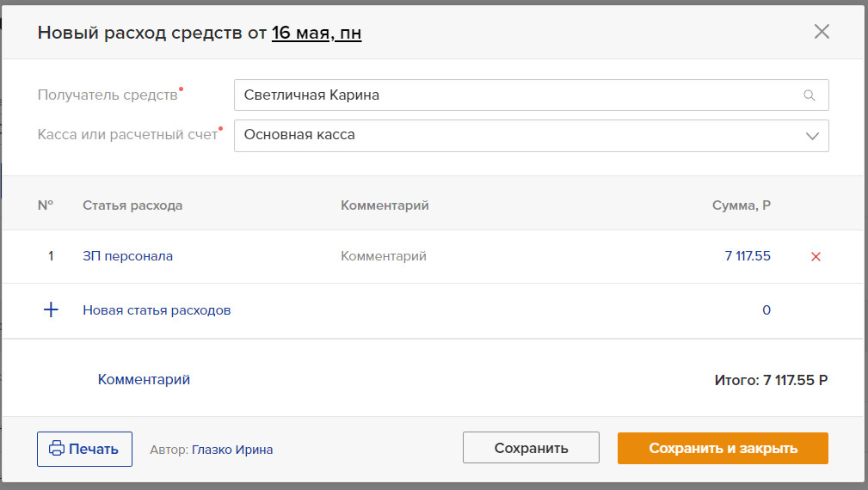Viewport: 868px width, 490px height.
Task: Click the ЗП персонала expense item
Action: pyautogui.click(x=128, y=256)
